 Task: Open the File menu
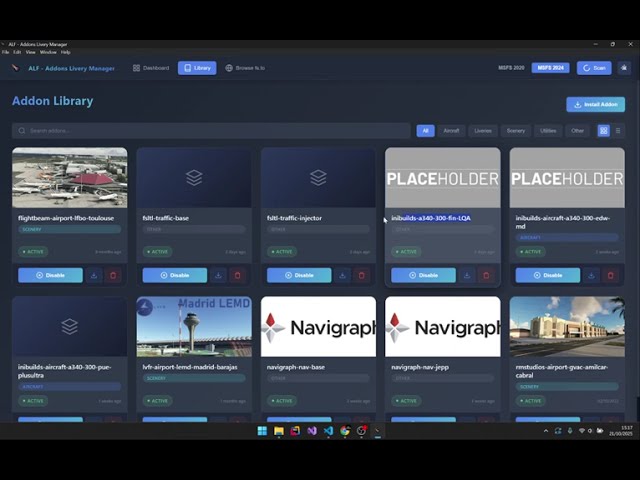pyautogui.click(x=5, y=52)
